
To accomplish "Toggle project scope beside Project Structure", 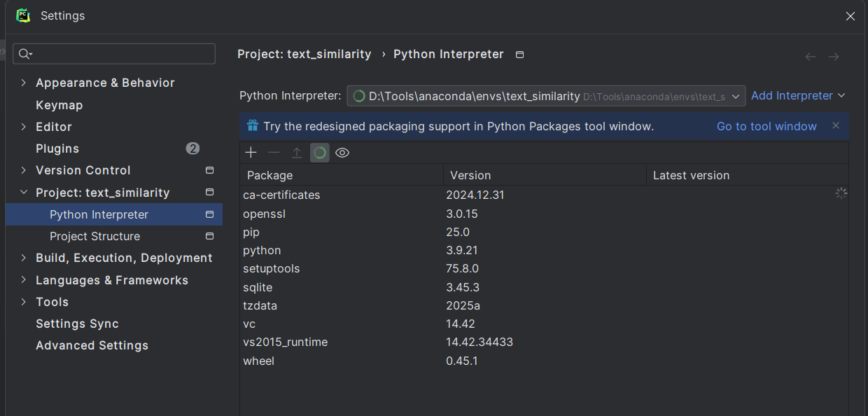I will point(209,236).
